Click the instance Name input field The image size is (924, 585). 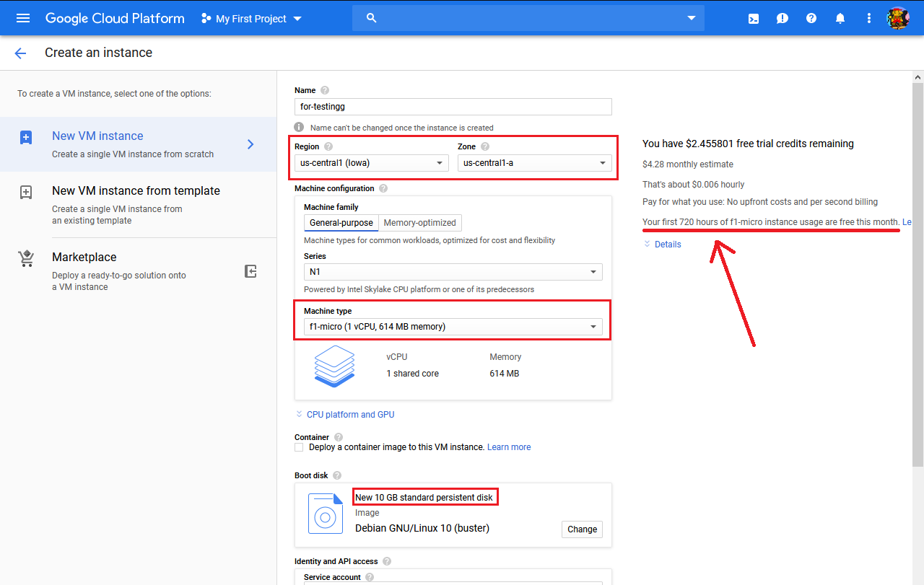pyautogui.click(x=453, y=107)
